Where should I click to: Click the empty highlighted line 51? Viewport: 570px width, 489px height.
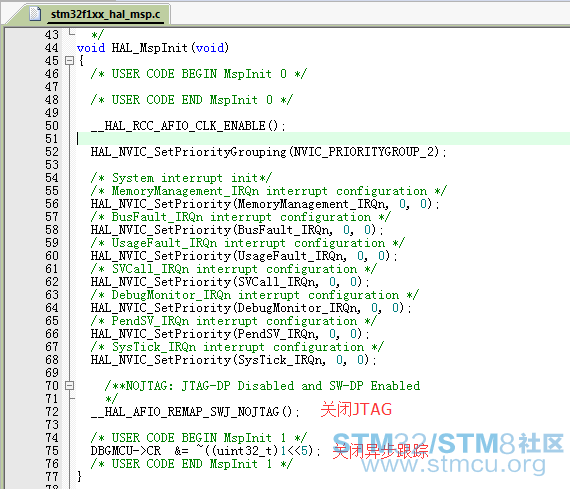pyautogui.click(x=324, y=139)
